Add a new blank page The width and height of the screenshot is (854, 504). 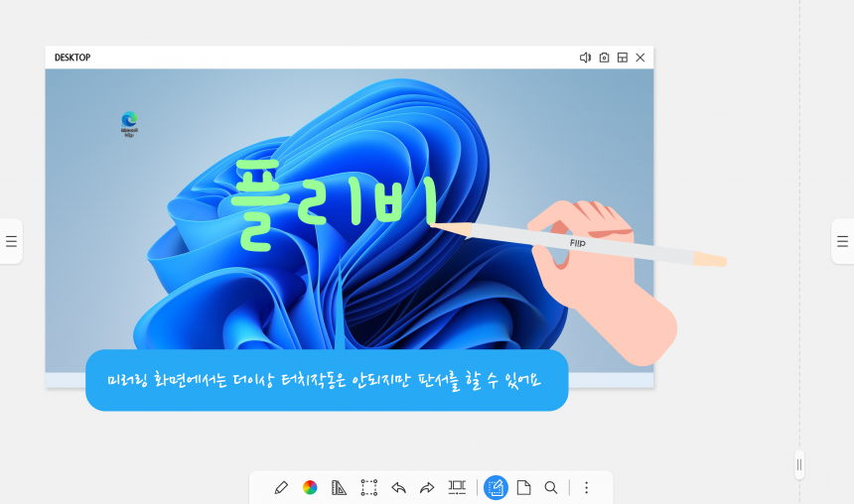tap(523, 487)
